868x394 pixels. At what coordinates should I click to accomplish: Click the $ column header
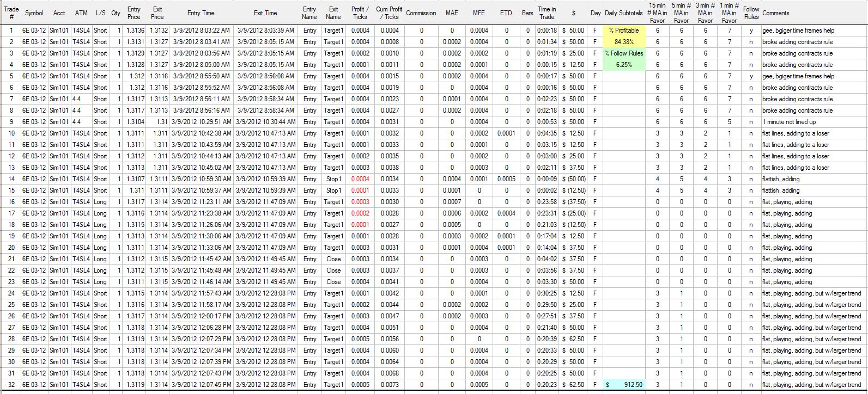[x=574, y=13]
